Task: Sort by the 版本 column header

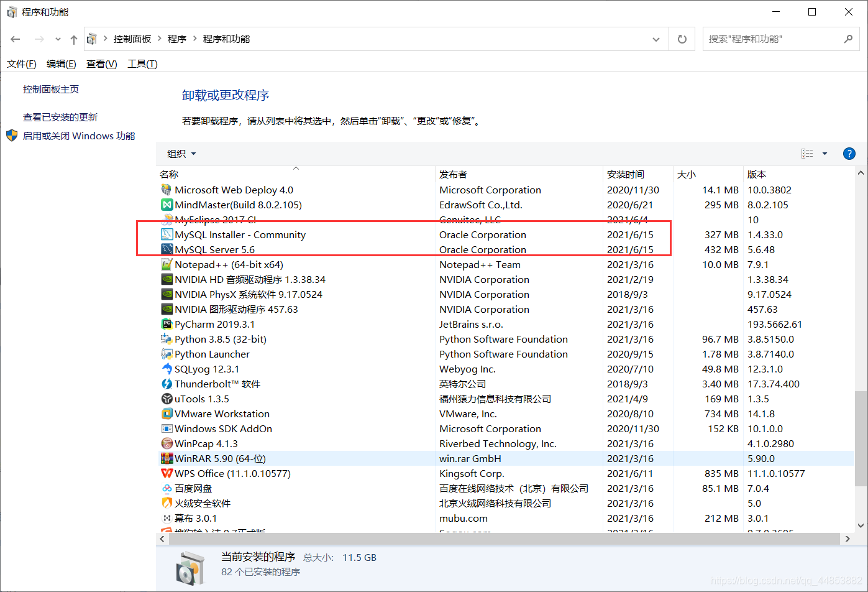Action: (798, 174)
